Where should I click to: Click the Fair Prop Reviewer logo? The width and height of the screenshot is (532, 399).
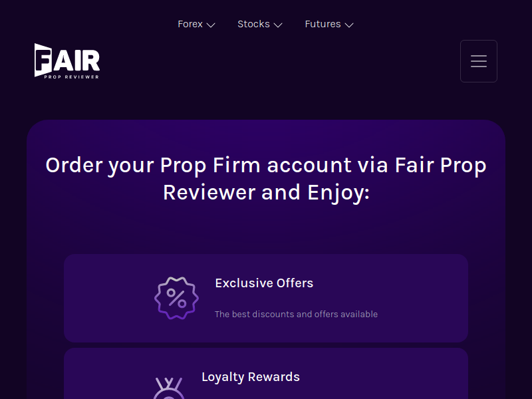[67, 61]
